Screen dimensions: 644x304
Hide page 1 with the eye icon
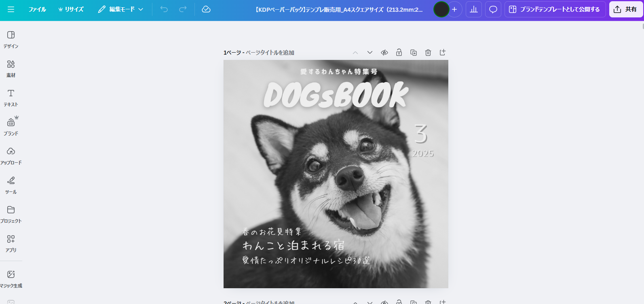(384, 53)
